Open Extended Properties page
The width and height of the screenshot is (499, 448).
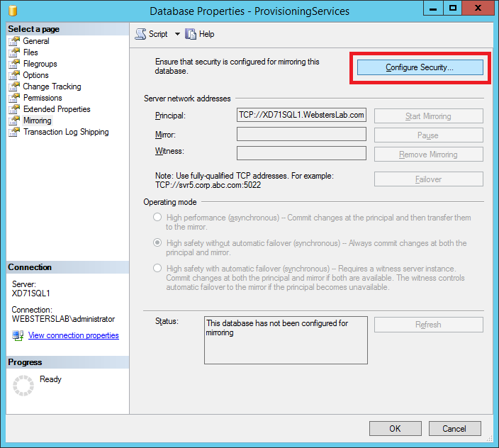[57, 109]
